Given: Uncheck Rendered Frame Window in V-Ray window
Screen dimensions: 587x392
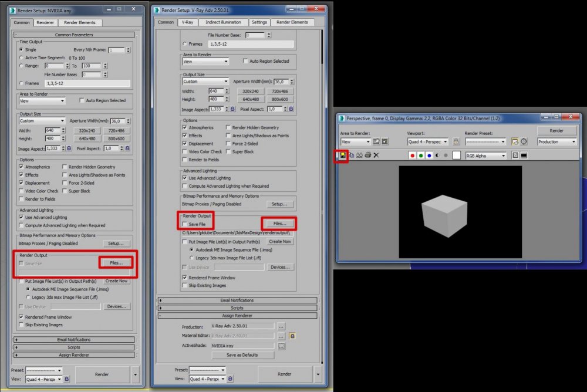Looking at the screenshot, I should [184, 278].
